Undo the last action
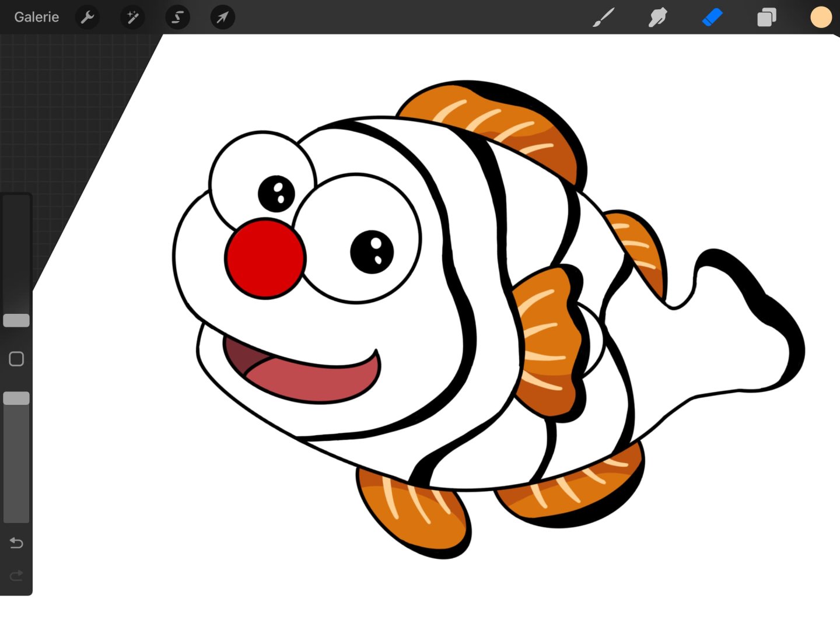This screenshot has height=630, width=840. tap(16, 543)
